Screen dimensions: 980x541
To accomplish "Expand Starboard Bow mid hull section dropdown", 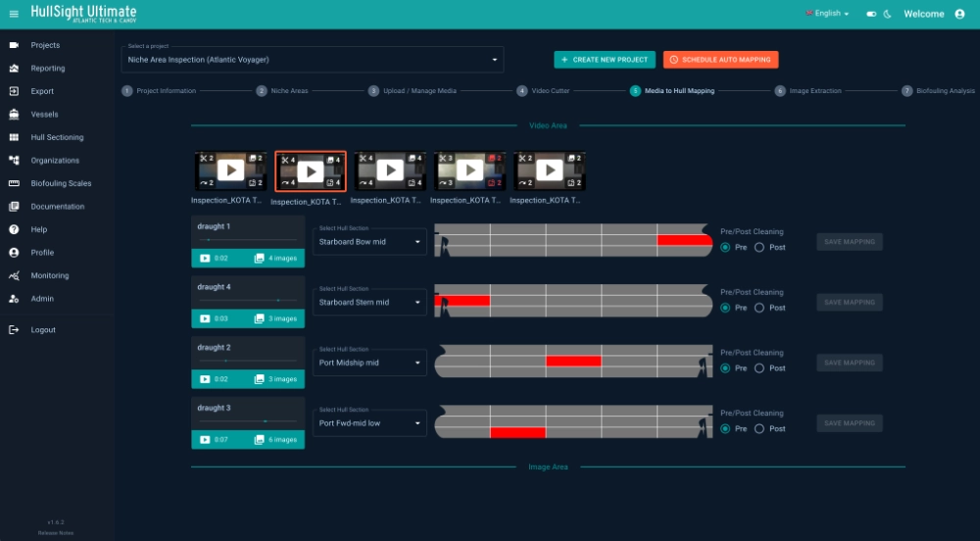I will 370,242.
